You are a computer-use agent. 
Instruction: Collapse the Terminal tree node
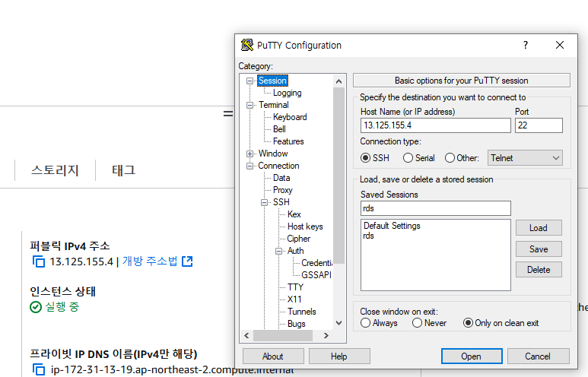point(250,106)
